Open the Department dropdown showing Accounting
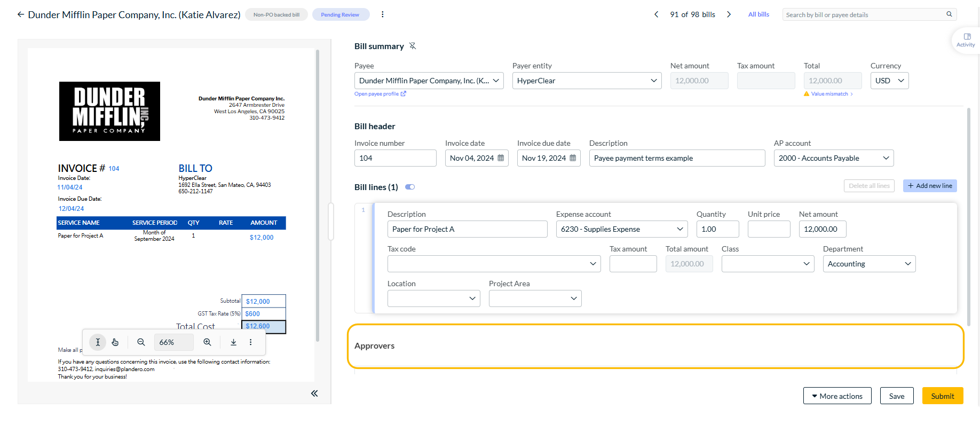This screenshot has height=425, width=980. (869, 264)
